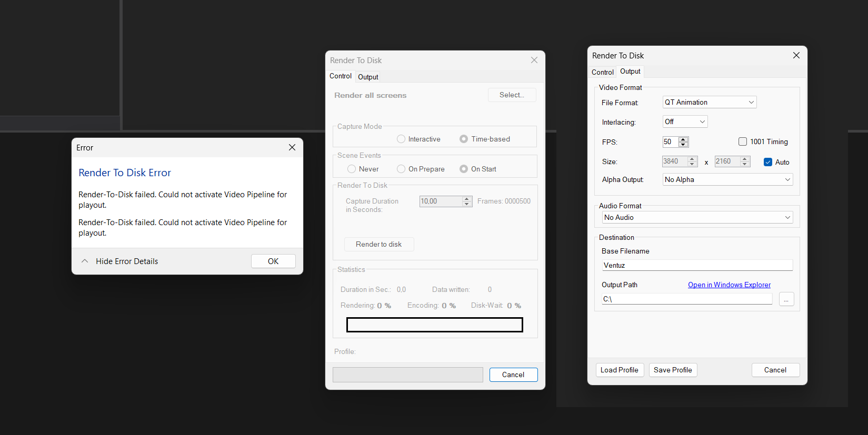Collapse Hide Error Details chevron
This screenshot has width=868, height=435.
click(x=85, y=261)
